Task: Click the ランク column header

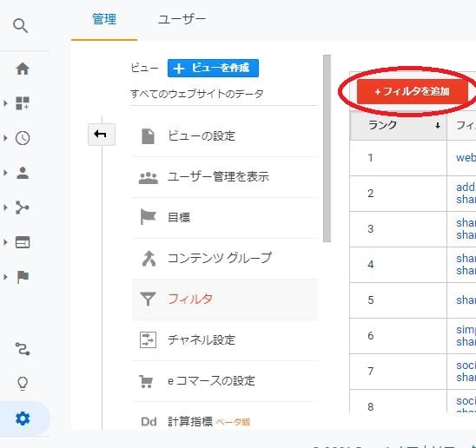Action: pos(399,125)
